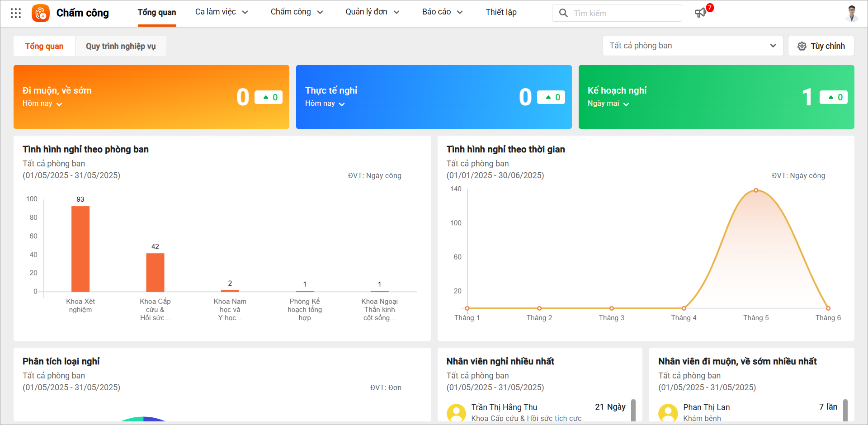This screenshot has width=868, height=425.
Task: Open the app launcher grid icon
Action: tap(16, 13)
